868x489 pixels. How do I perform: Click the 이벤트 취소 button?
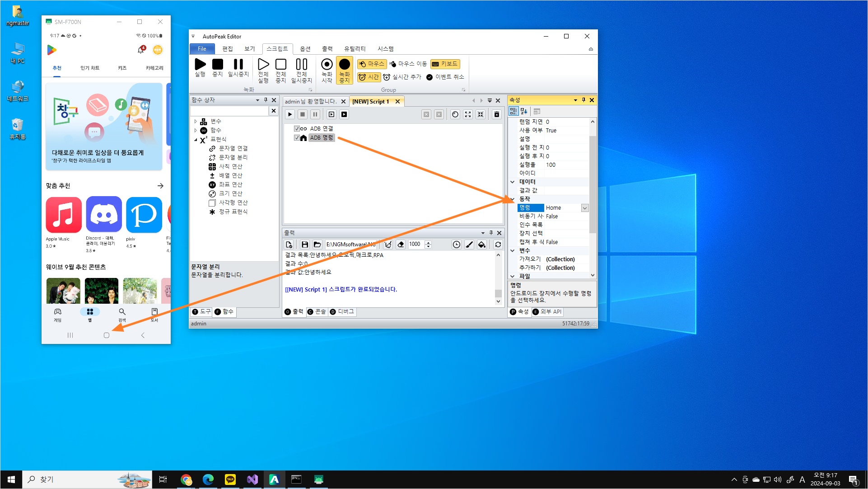445,77
